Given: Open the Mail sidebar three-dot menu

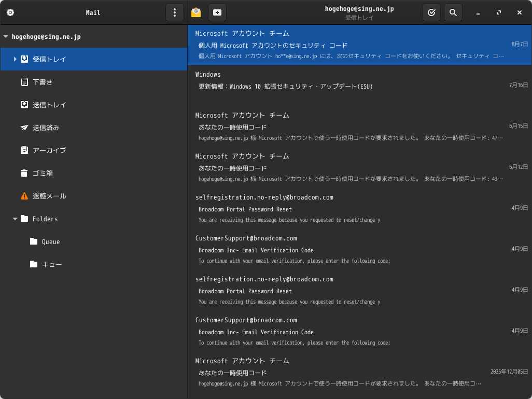Looking at the screenshot, I should 174,12.
